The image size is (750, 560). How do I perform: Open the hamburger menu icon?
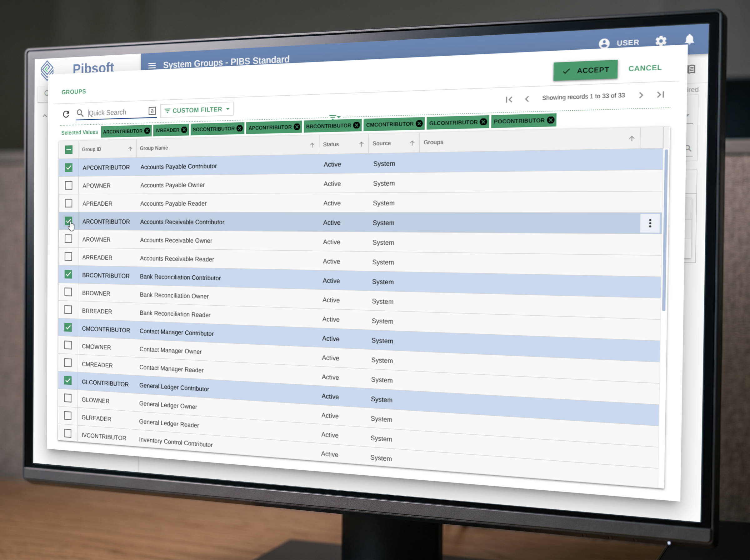152,65
